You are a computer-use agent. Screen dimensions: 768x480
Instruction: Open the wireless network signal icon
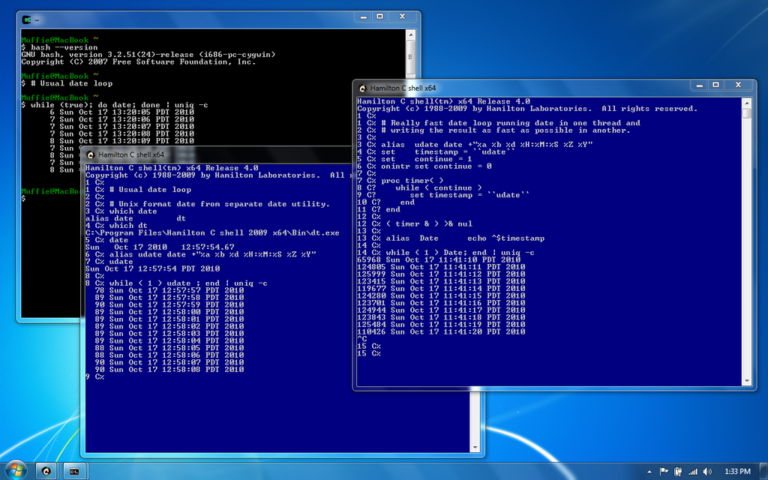[x=693, y=472]
